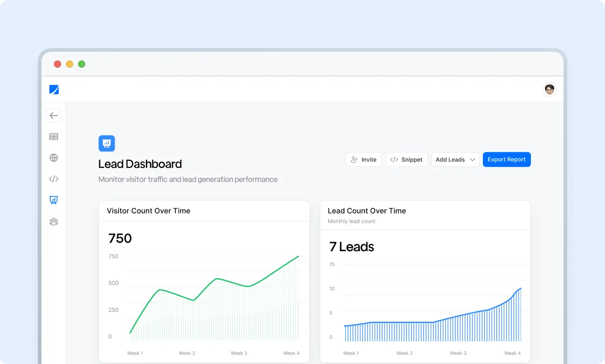Viewport: 605px width, 364px height.
Task: Click the Lead Count Over Time title
Action: tap(366, 211)
